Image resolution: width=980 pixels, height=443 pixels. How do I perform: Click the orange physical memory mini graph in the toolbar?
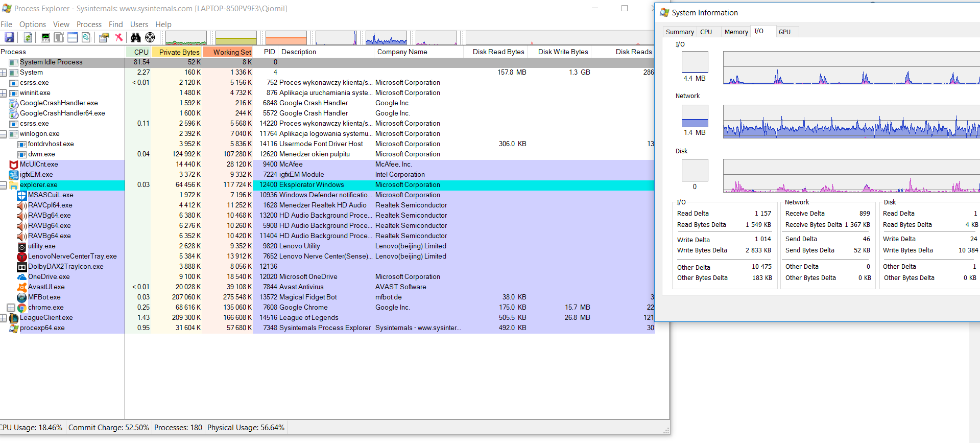286,38
